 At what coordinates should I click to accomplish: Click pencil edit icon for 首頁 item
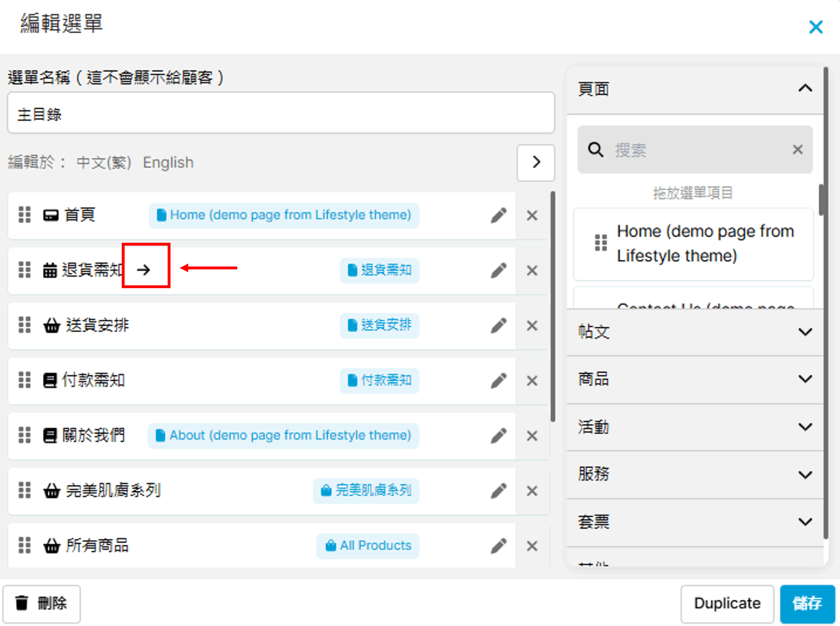498,215
